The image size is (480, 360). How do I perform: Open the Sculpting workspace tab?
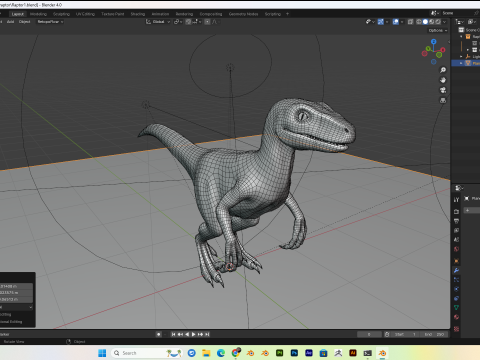click(61, 14)
